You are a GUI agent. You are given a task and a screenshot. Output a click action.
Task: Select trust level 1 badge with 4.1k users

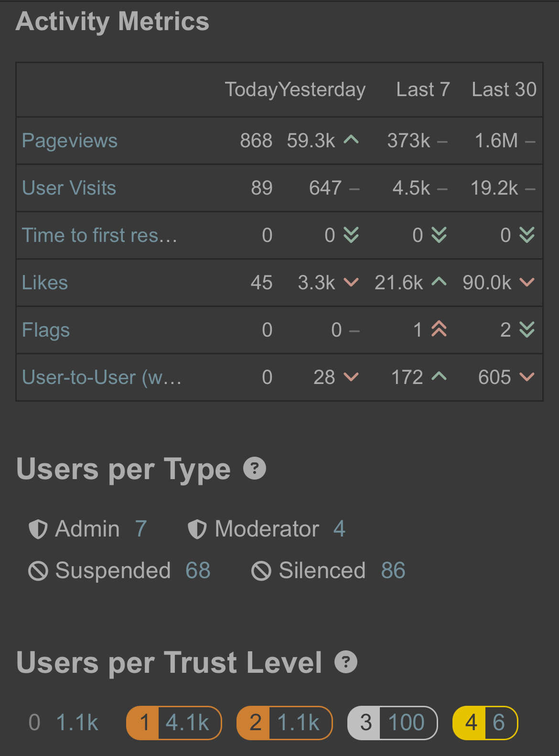tap(174, 723)
